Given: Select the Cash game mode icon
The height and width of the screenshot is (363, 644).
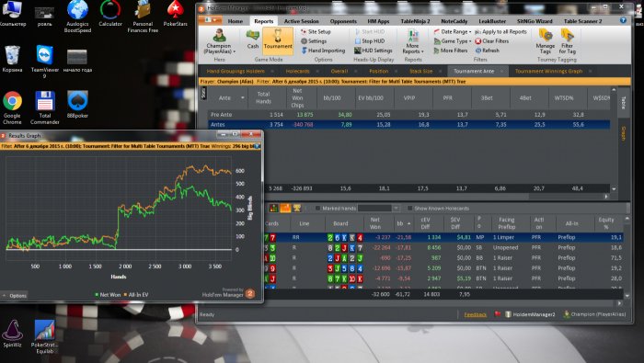Looking at the screenshot, I should pos(253,40).
